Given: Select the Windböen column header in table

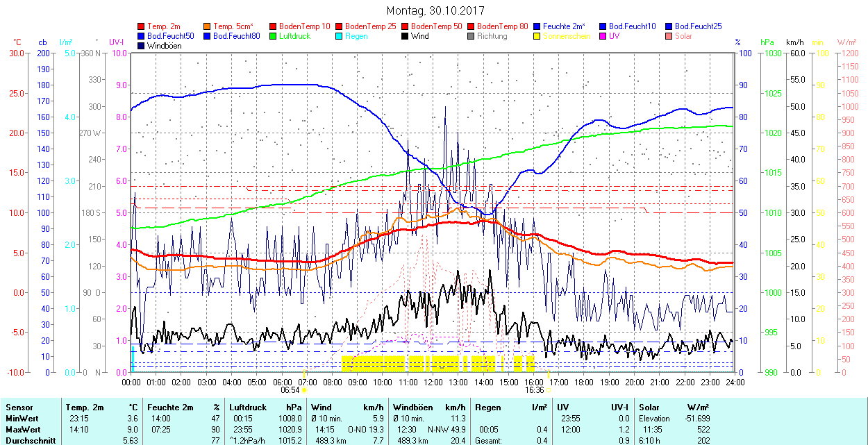Looking at the screenshot, I should (413, 408).
